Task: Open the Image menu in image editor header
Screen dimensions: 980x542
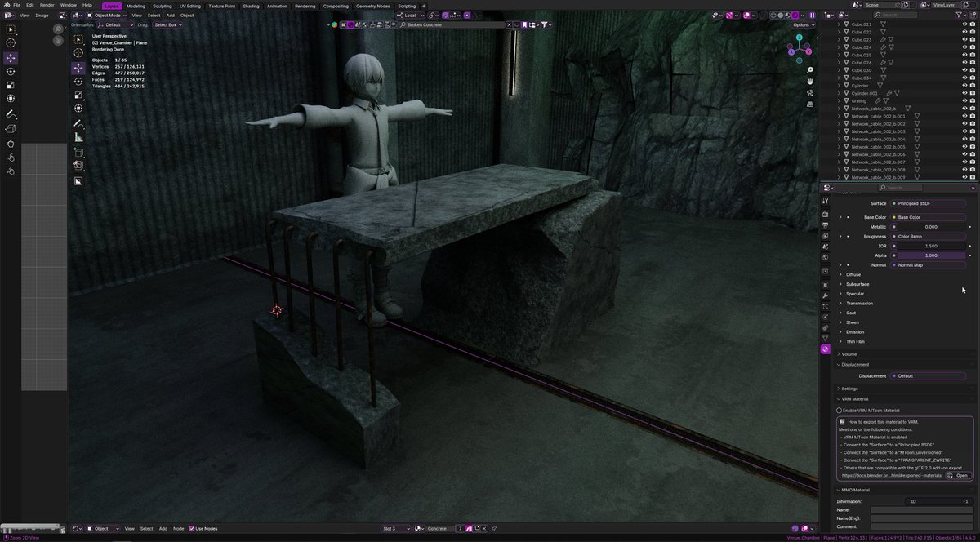Action: point(42,16)
